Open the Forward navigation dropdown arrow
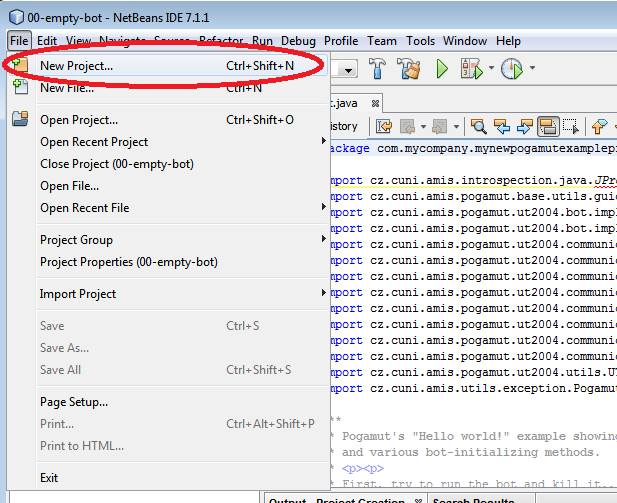 [456, 127]
